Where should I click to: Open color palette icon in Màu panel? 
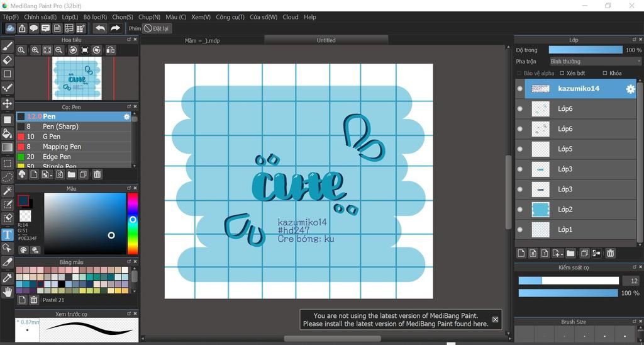[x=23, y=249]
